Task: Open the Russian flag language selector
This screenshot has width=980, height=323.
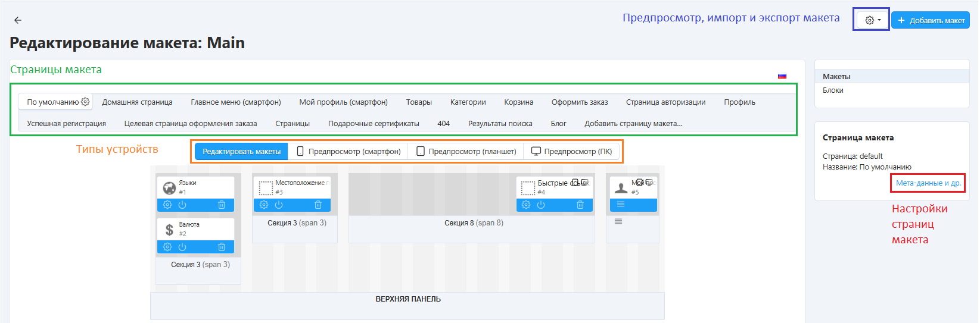Action: click(x=782, y=76)
